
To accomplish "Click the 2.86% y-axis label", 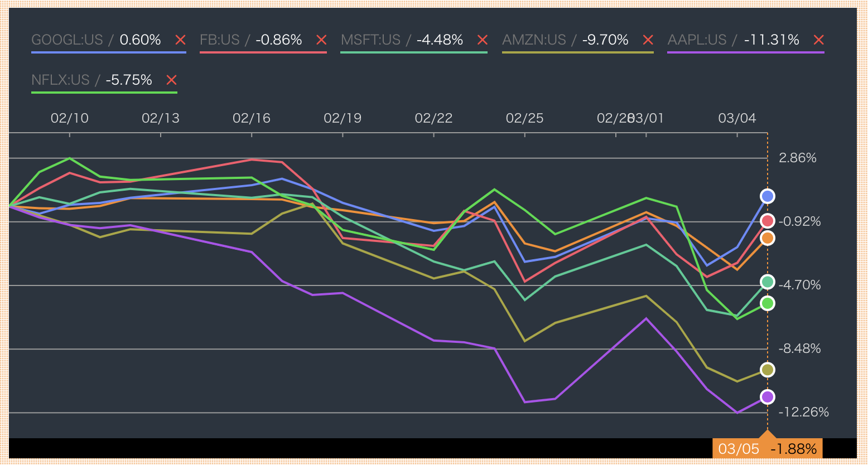I will point(798,158).
